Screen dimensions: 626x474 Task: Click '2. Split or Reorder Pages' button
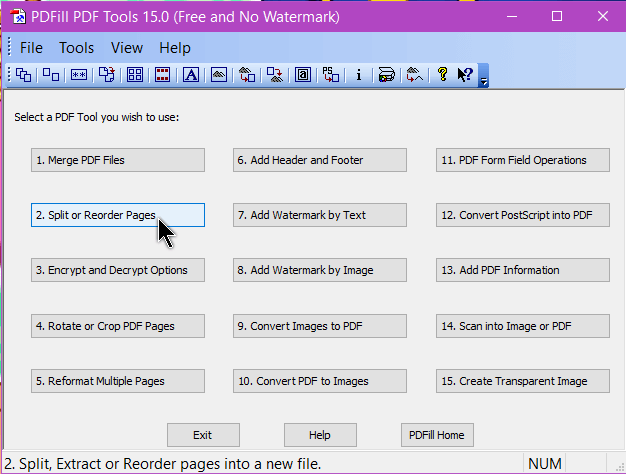118,215
